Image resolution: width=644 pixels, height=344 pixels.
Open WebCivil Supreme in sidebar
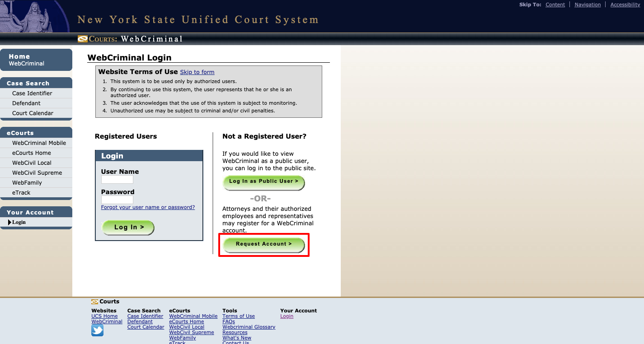click(36, 173)
